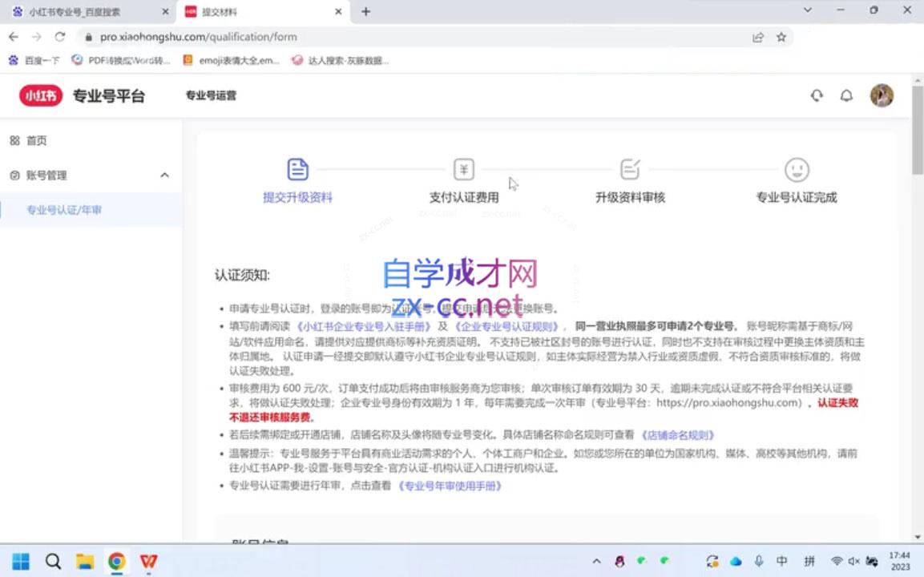Click the 升级资料审核 checklist step icon
This screenshot has height=577, width=924.
point(630,168)
